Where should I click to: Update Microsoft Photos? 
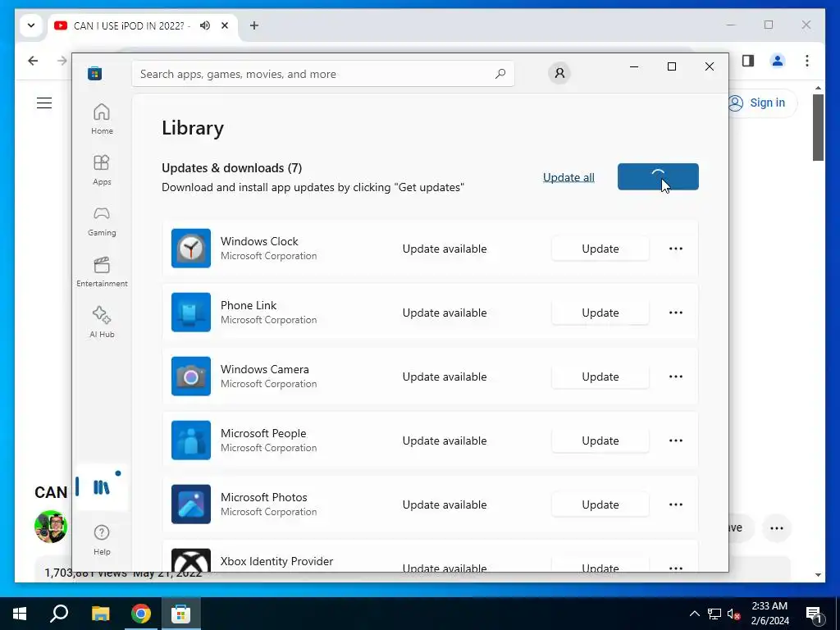[600, 504]
